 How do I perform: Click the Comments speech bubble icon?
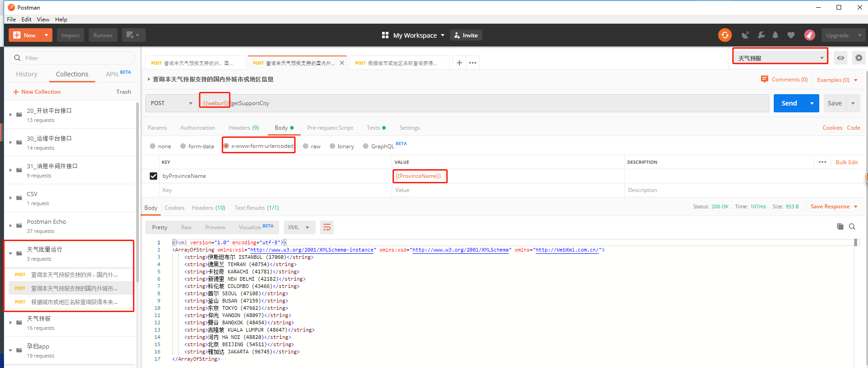click(765, 79)
